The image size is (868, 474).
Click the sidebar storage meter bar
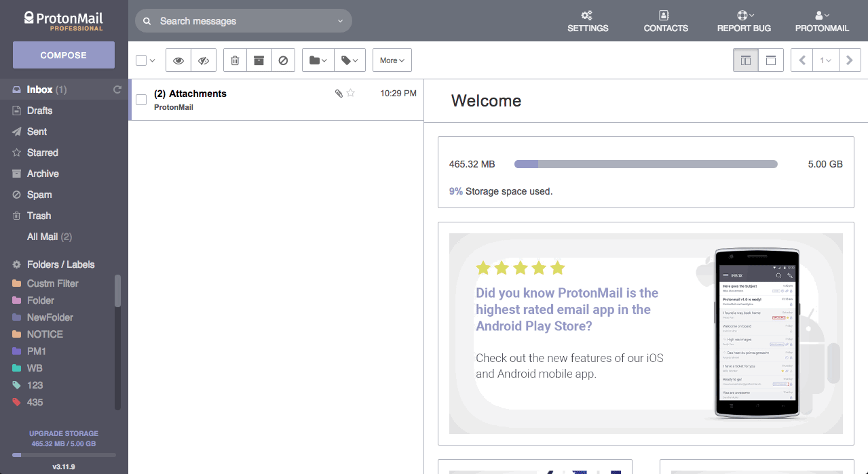64,455
